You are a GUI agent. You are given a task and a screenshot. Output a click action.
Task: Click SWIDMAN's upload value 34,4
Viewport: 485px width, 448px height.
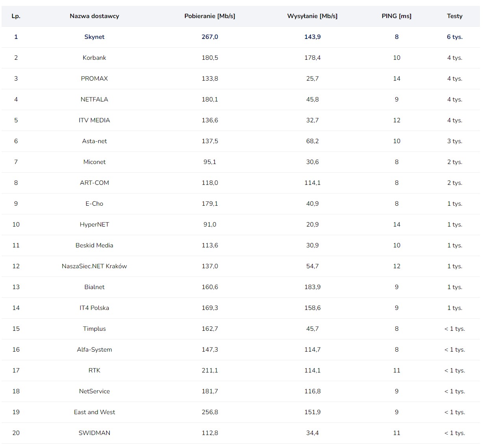pyautogui.click(x=312, y=433)
